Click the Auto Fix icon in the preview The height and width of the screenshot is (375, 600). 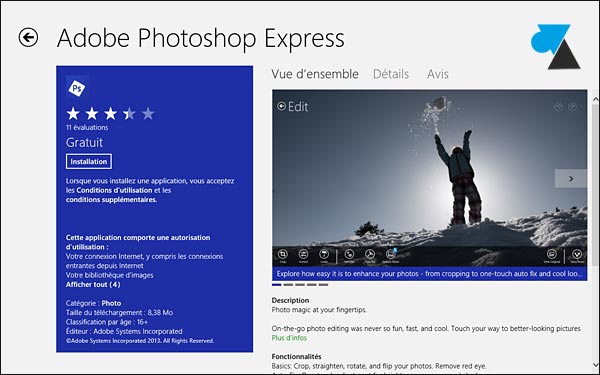tap(370, 254)
